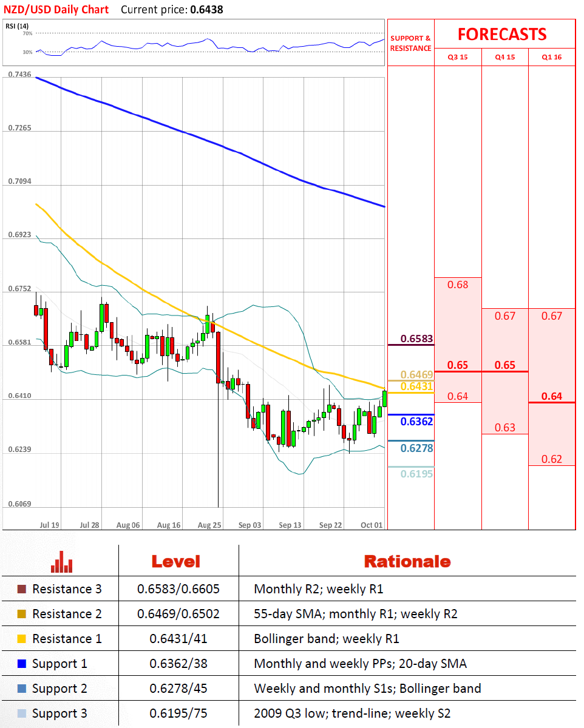
Task: Click the Aug 06 date axis label
Action: click(x=129, y=525)
